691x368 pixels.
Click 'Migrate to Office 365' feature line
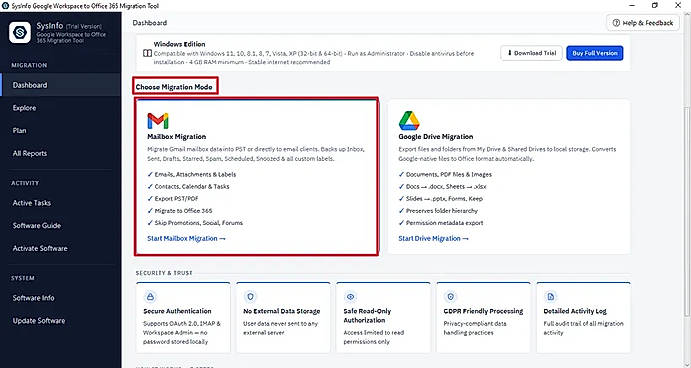(180, 211)
